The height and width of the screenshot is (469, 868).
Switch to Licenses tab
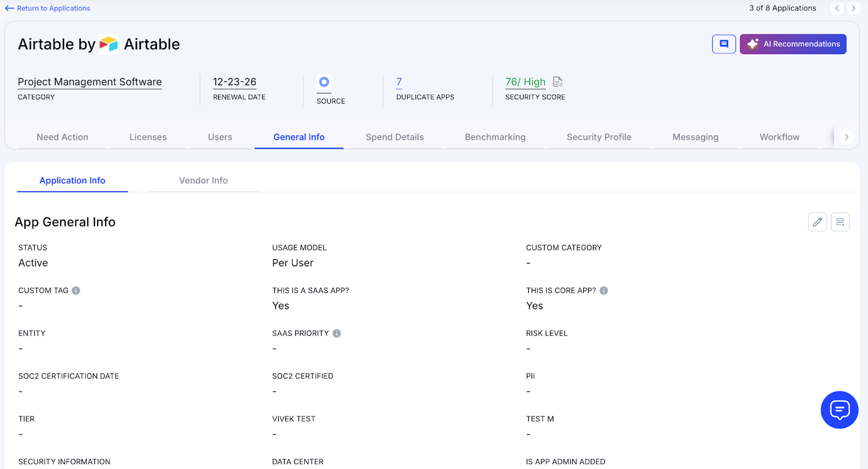(148, 137)
